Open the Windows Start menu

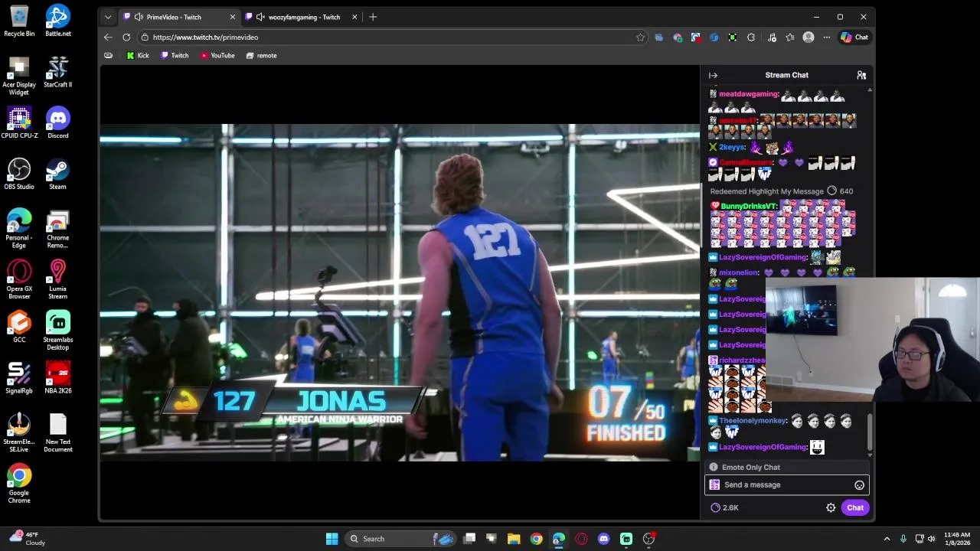tap(332, 539)
